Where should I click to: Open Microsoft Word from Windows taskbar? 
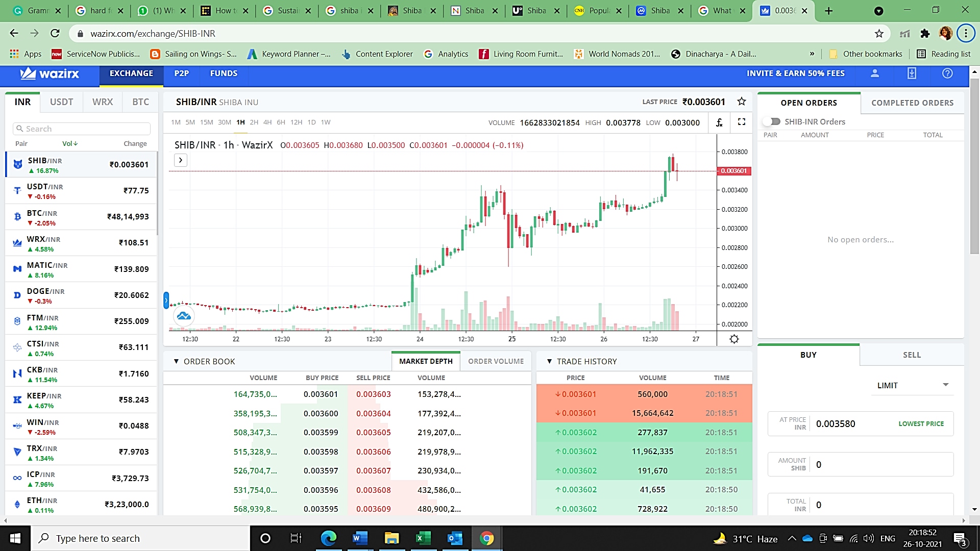360,538
